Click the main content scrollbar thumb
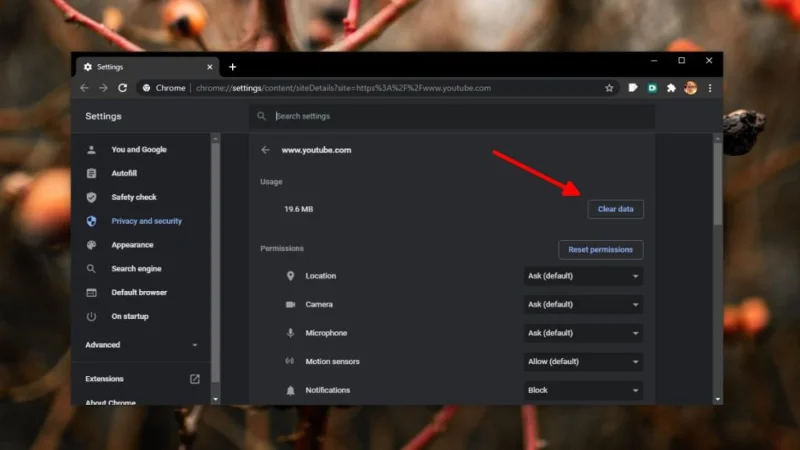 [717, 184]
